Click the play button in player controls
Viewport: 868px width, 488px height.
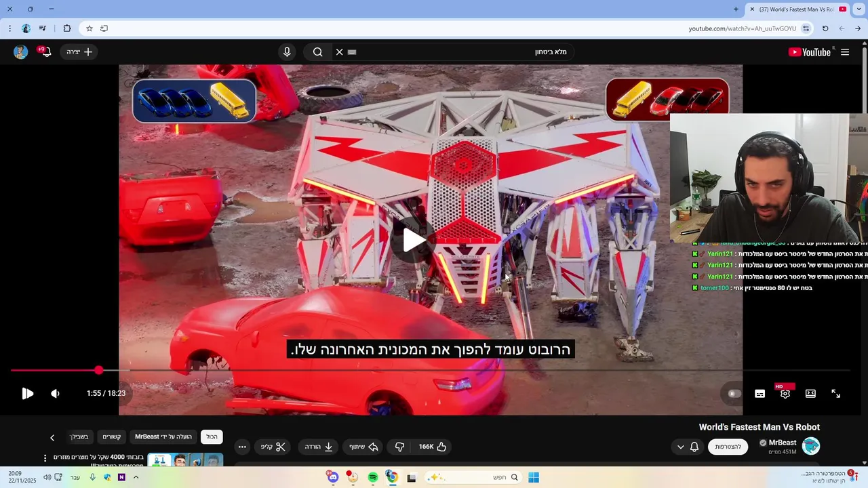point(28,393)
